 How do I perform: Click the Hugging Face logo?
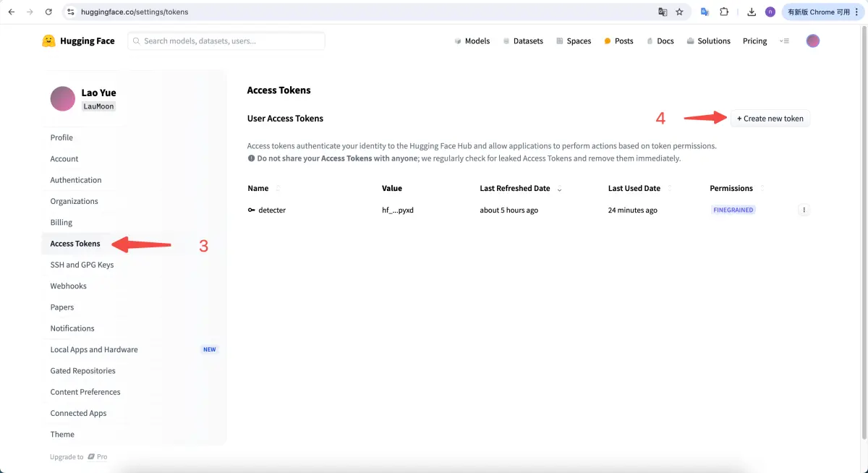pyautogui.click(x=78, y=41)
